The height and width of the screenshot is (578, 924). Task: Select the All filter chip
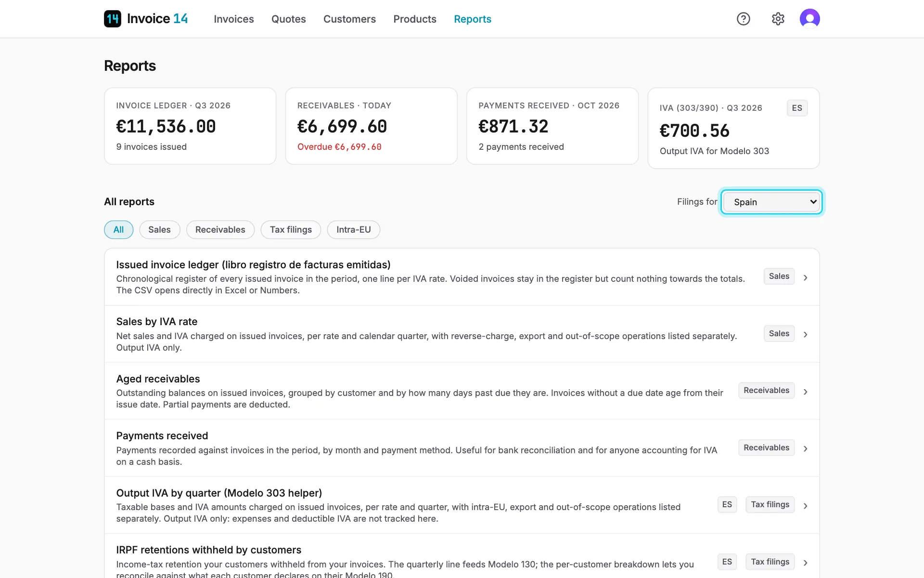(118, 230)
